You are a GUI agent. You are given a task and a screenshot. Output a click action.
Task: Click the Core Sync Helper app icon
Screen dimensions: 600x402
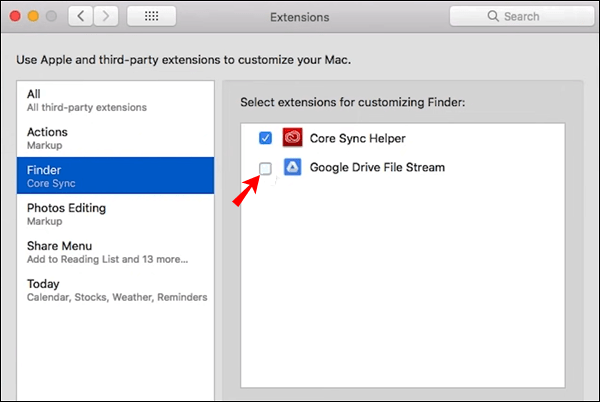coord(294,139)
